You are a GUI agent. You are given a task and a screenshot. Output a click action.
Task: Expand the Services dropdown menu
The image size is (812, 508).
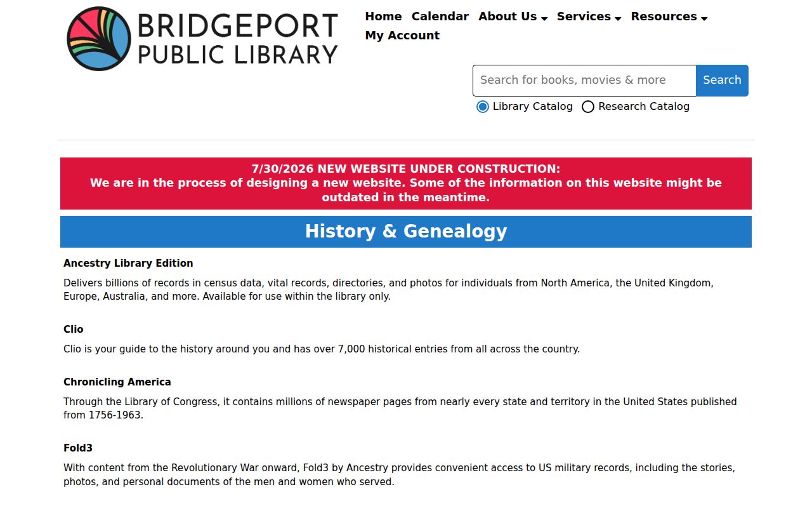pos(589,17)
